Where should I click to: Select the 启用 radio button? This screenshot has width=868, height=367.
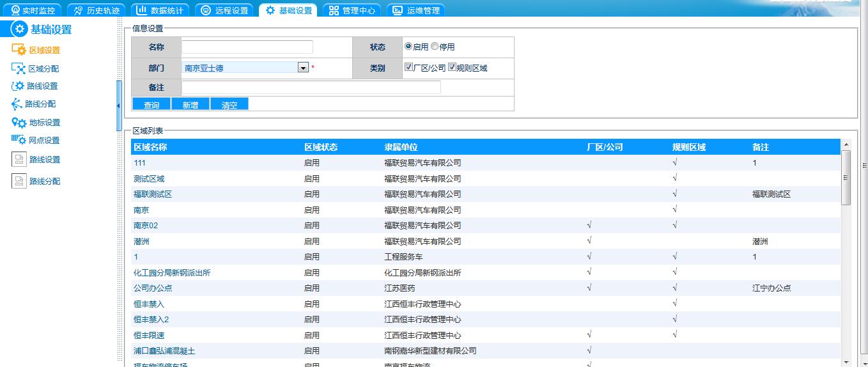click(x=408, y=47)
